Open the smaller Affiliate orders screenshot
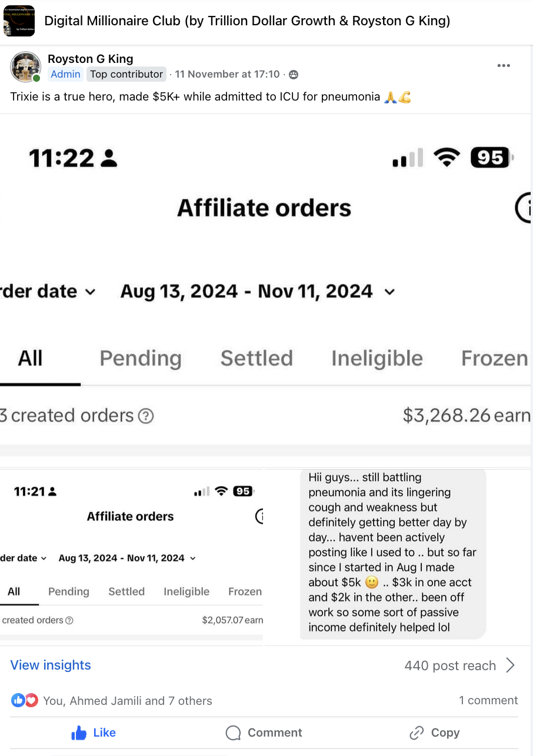The height and width of the screenshot is (756, 533). point(132,554)
